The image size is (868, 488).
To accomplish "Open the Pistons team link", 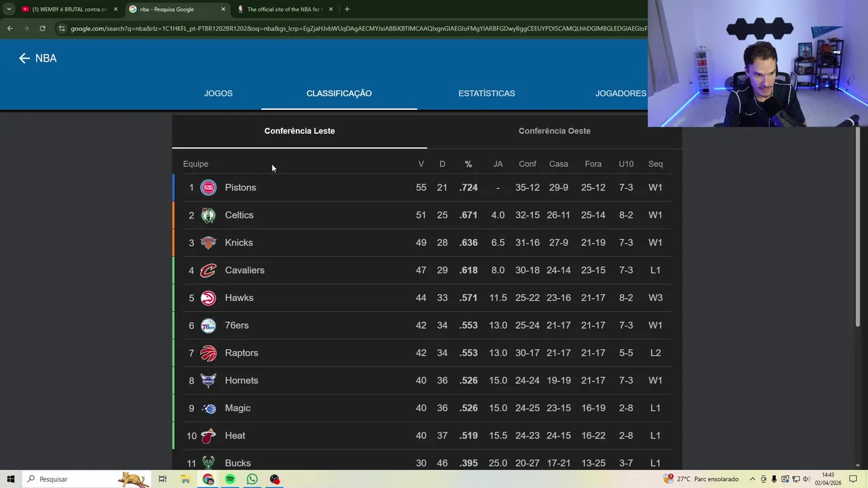I will (241, 188).
